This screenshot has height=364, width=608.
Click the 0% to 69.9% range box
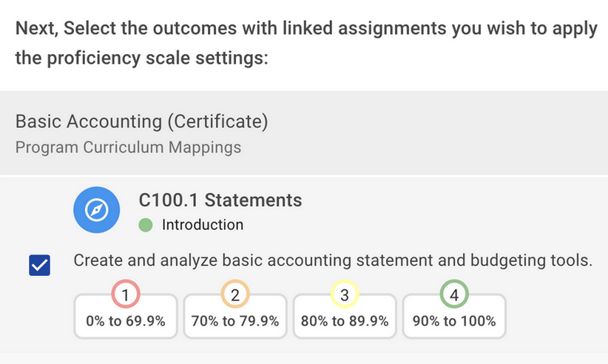[126, 321]
